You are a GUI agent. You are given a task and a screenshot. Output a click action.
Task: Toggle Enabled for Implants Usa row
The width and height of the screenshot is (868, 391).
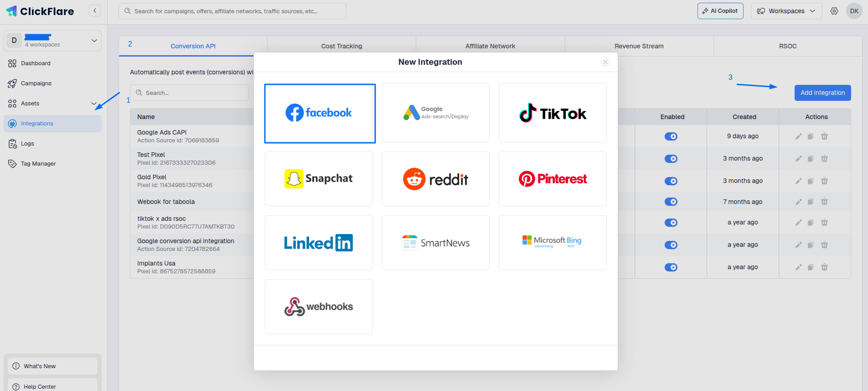pos(671,267)
